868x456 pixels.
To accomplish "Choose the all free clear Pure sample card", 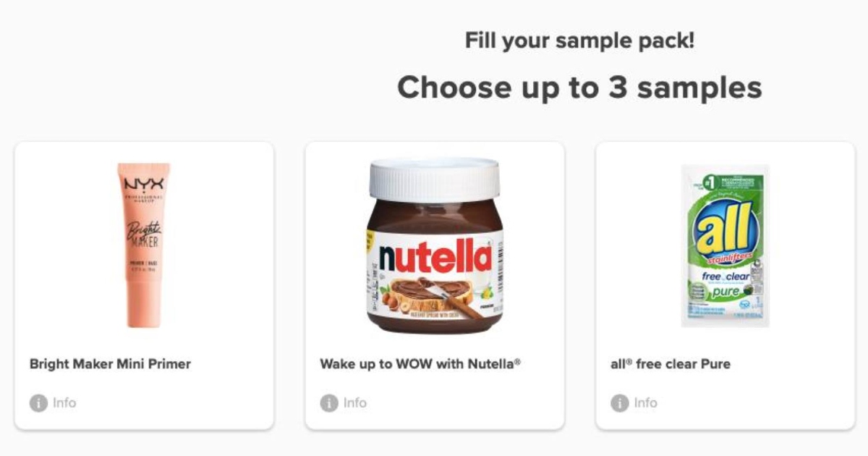I will [x=725, y=286].
